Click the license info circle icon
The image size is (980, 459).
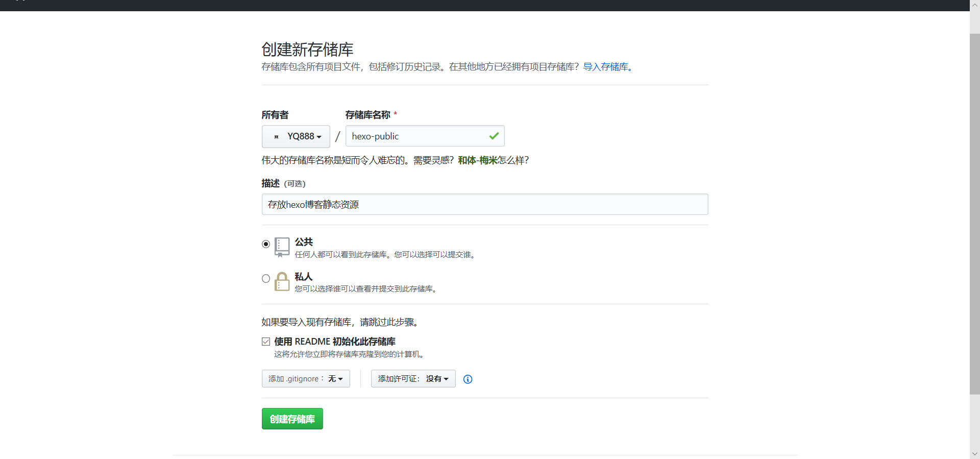point(468,379)
